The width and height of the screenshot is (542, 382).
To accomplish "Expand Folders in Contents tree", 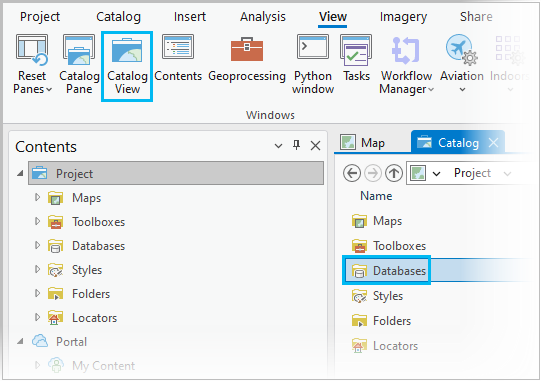I will [37, 294].
